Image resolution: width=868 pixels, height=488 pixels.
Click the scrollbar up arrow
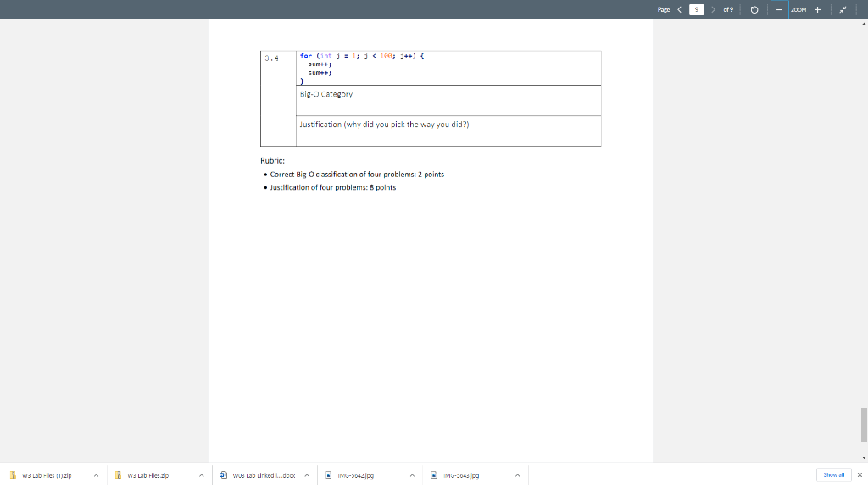click(x=864, y=24)
